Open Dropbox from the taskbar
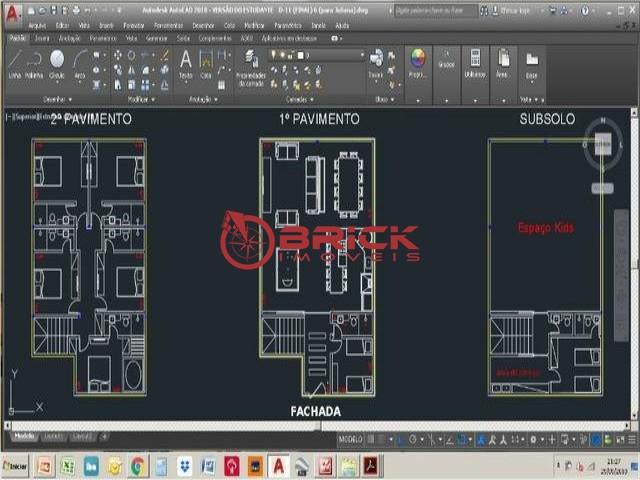Image resolution: width=640 pixels, height=480 pixels. [x=185, y=466]
